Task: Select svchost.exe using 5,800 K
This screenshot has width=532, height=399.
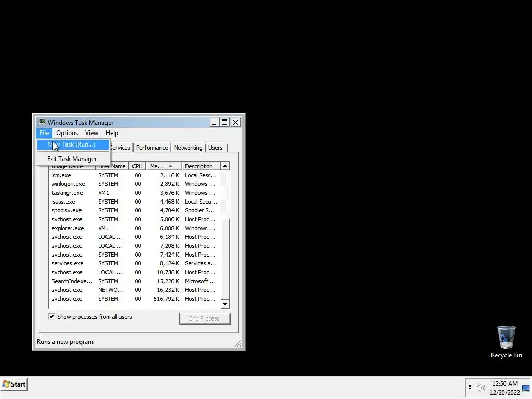Action: tap(135, 219)
